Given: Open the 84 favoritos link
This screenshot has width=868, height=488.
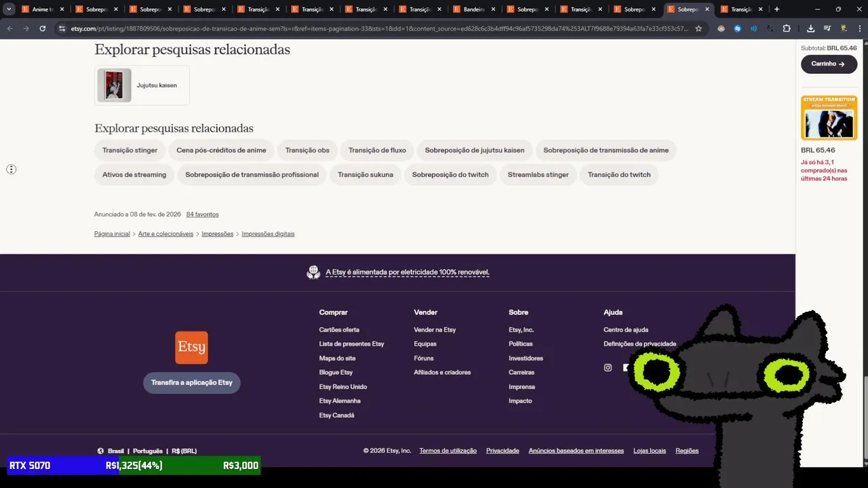Looking at the screenshot, I should pyautogui.click(x=203, y=214).
